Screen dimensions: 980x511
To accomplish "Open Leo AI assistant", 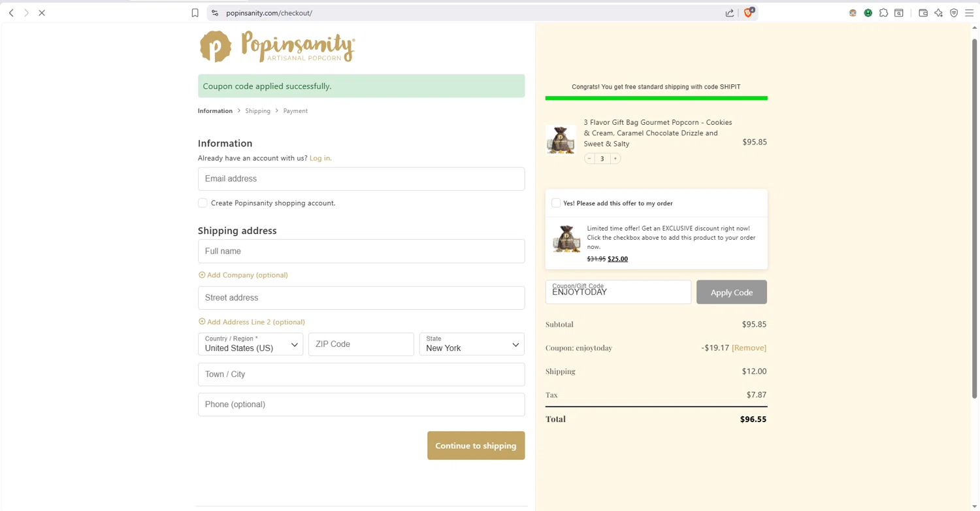I will coord(938,12).
